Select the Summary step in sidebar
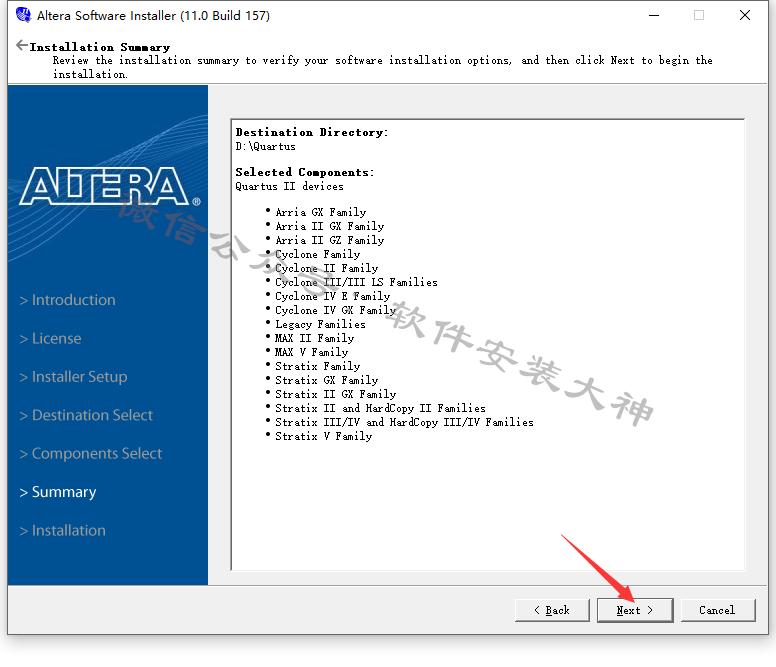The image size is (776, 667). (x=58, y=492)
